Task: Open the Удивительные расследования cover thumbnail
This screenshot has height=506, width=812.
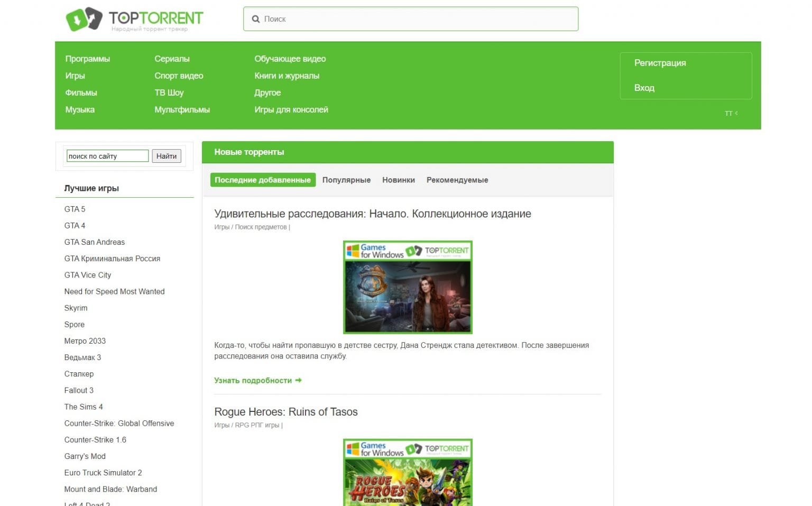Action: (x=408, y=287)
